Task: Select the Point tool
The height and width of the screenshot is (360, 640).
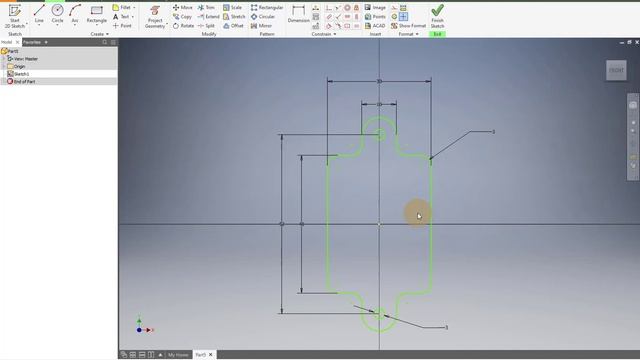Action: tap(122, 26)
